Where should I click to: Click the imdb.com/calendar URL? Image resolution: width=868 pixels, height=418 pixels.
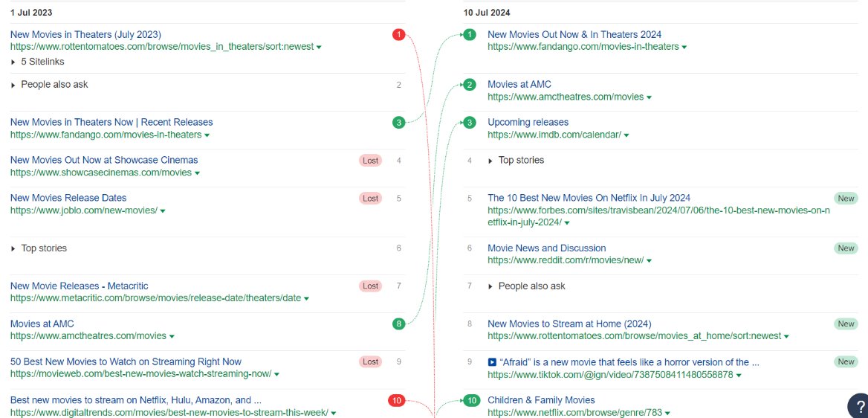554,135
